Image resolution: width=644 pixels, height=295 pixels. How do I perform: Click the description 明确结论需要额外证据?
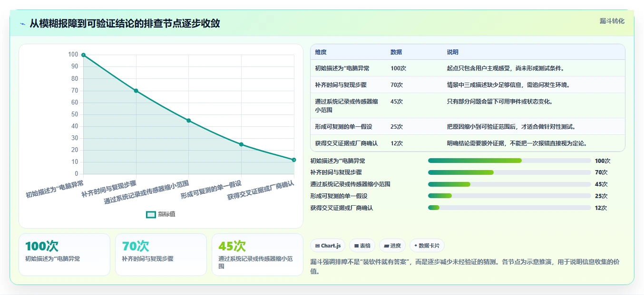click(517, 143)
